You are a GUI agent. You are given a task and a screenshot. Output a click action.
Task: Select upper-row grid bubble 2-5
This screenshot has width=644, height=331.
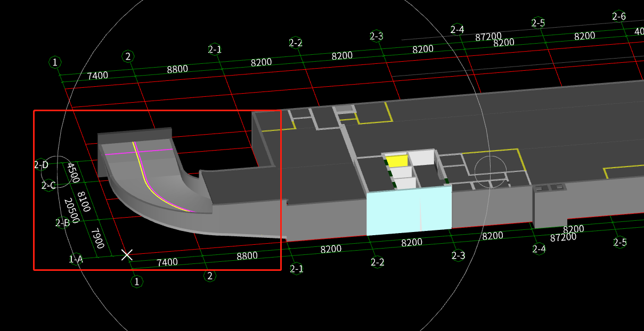coord(538,23)
